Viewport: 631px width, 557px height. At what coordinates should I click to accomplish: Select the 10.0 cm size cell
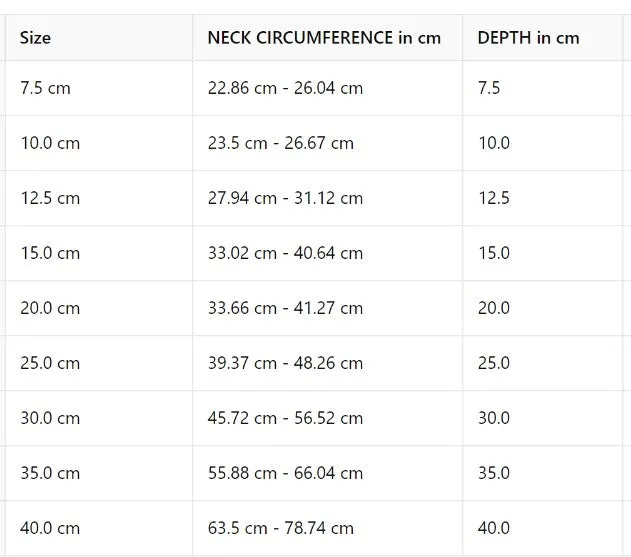pyautogui.click(x=99, y=143)
